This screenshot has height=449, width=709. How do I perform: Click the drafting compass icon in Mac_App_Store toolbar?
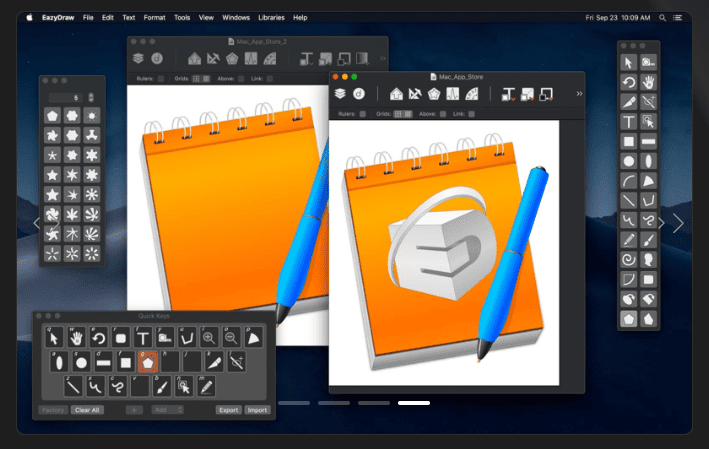point(415,94)
